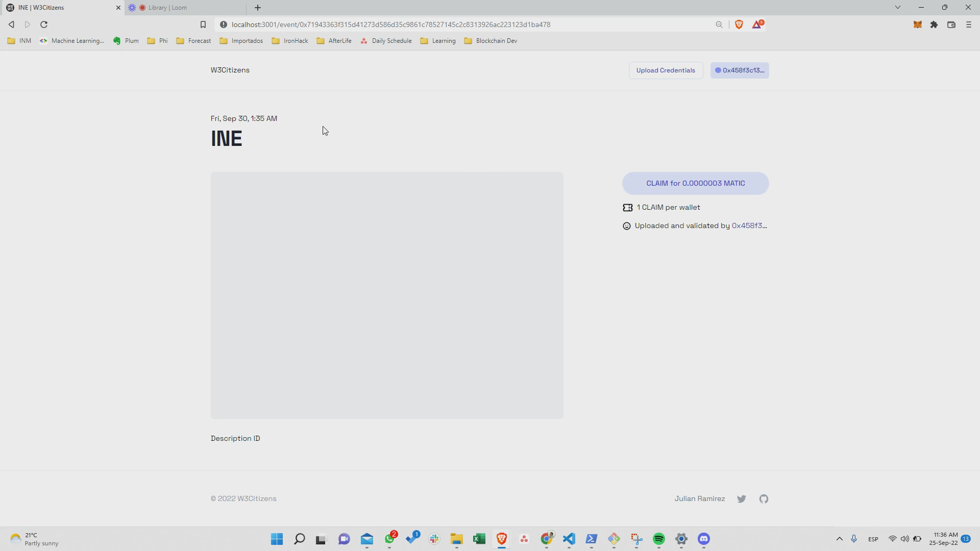
Task: Click the browser forward arrow
Action: (28, 24)
